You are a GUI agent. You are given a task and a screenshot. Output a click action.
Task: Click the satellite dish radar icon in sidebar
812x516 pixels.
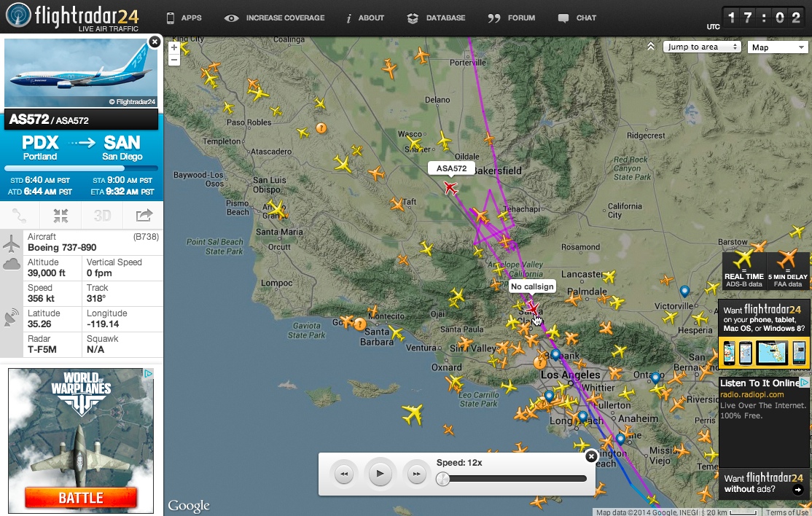(x=12, y=318)
